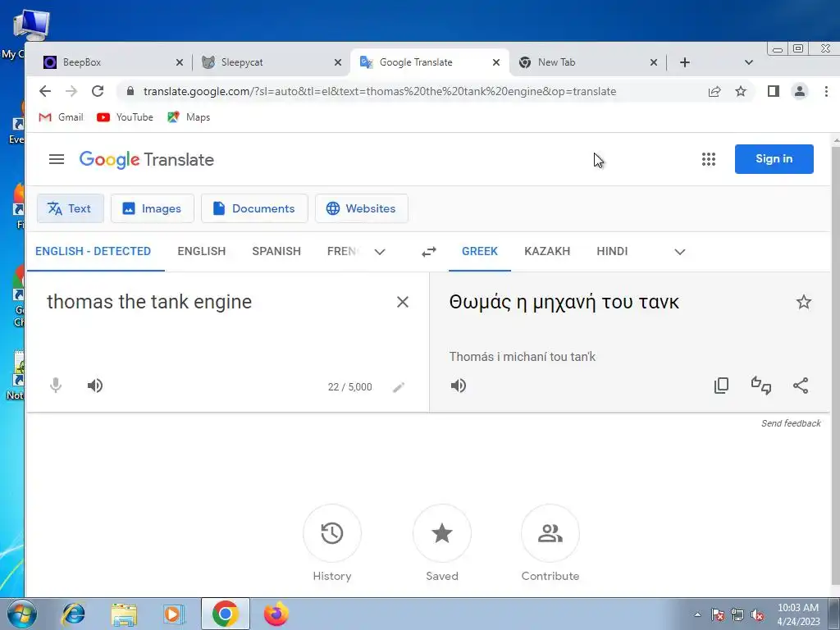Close the Google Translate tab
The width and height of the screenshot is (840, 630).
pyautogui.click(x=496, y=62)
